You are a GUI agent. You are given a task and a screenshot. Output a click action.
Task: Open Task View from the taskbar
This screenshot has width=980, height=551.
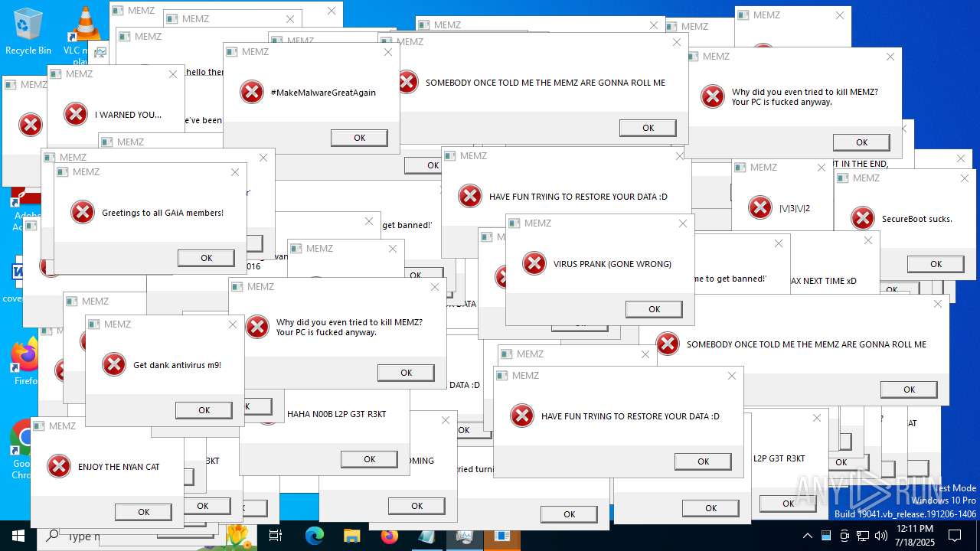point(276,536)
